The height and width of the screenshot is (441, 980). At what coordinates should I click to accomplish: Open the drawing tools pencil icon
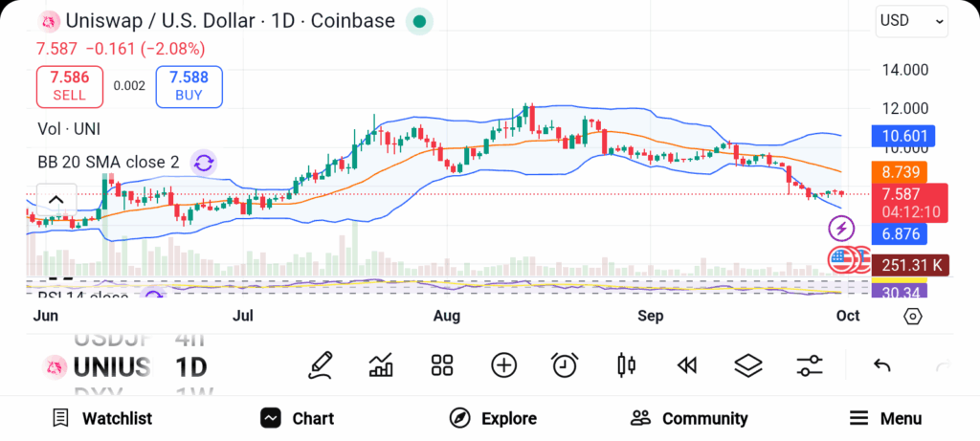(322, 364)
